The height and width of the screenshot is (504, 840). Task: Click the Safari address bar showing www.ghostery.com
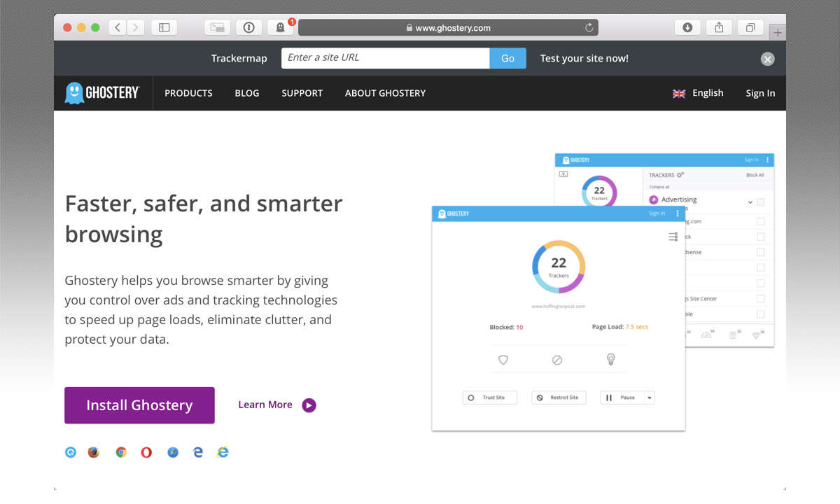(x=448, y=28)
